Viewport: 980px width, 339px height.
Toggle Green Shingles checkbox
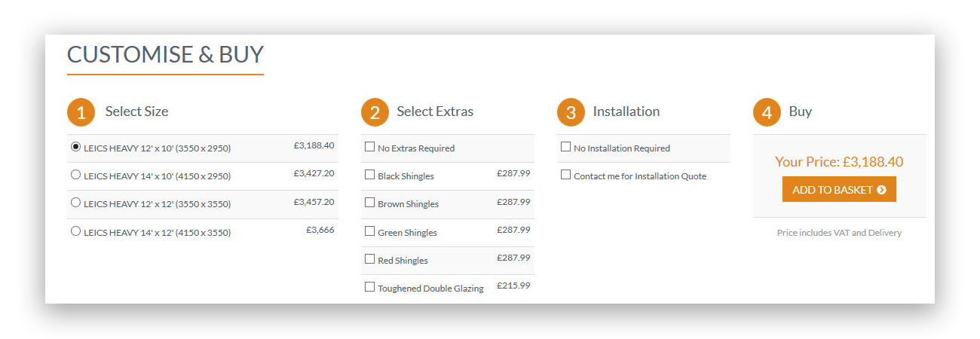(369, 231)
